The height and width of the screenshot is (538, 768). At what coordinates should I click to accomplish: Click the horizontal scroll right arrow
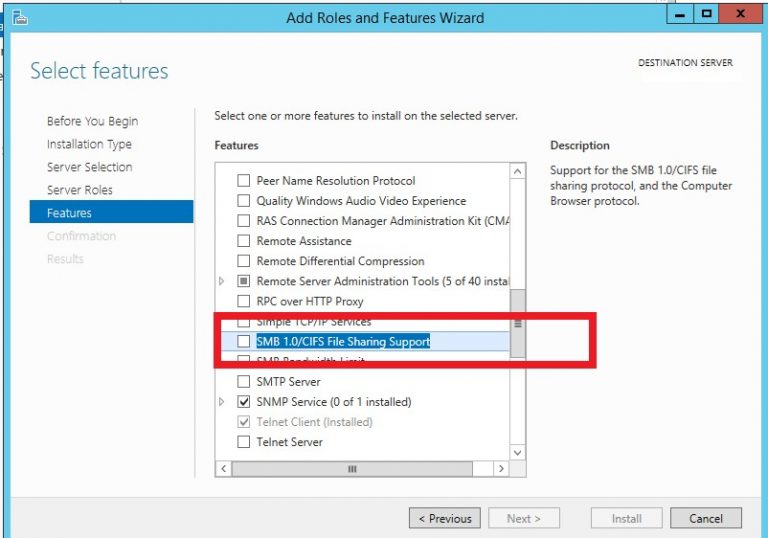click(501, 468)
